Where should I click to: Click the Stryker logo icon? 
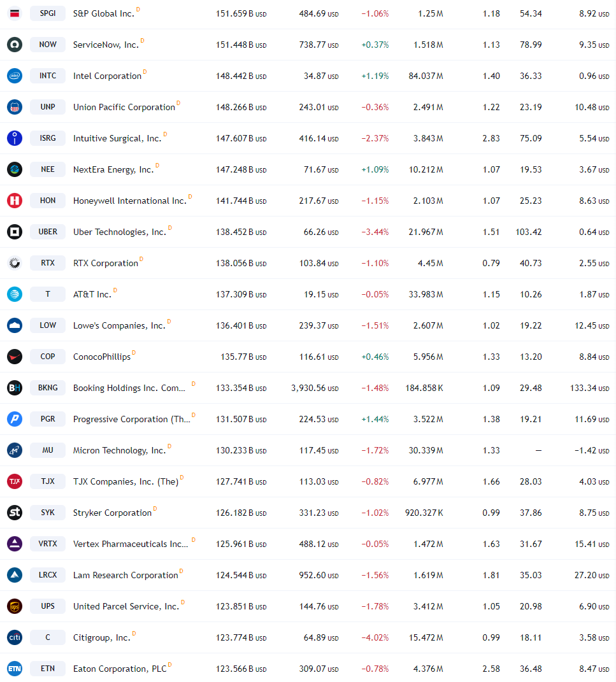point(15,513)
